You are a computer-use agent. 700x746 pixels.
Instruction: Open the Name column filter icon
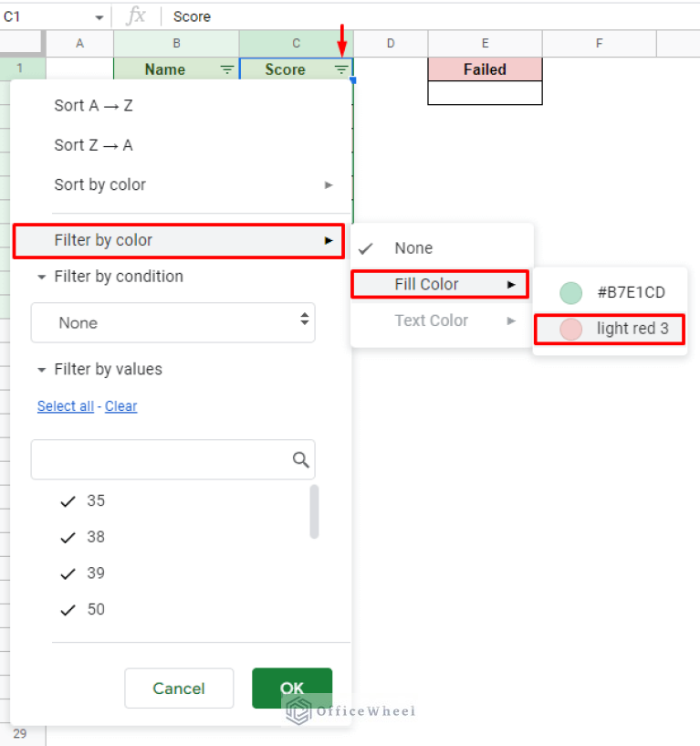[x=225, y=69]
